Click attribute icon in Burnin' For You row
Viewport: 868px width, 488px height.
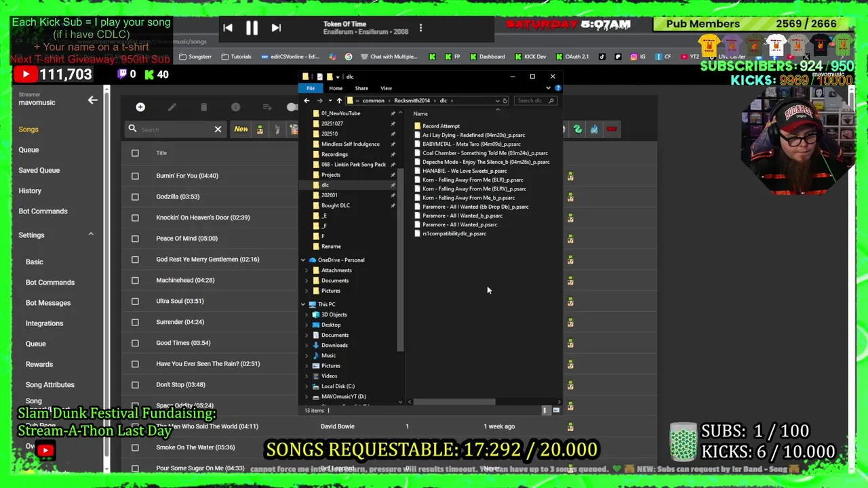pos(570,176)
